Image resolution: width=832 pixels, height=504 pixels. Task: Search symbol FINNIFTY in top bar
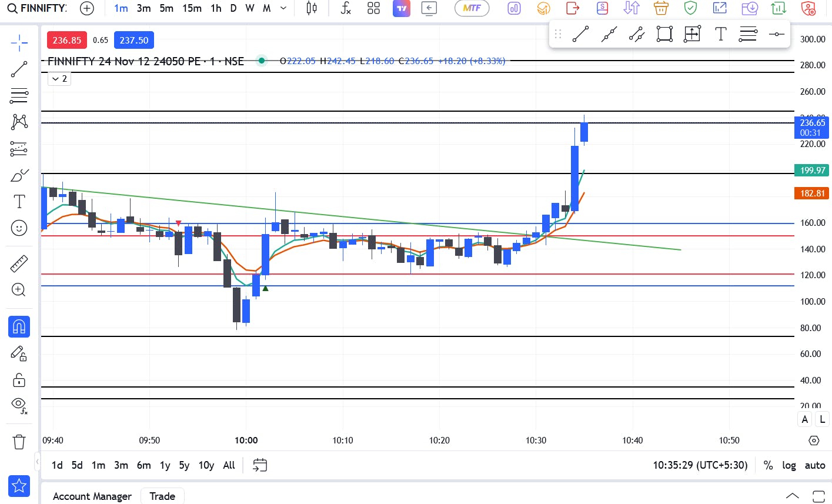click(x=37, y=8)
